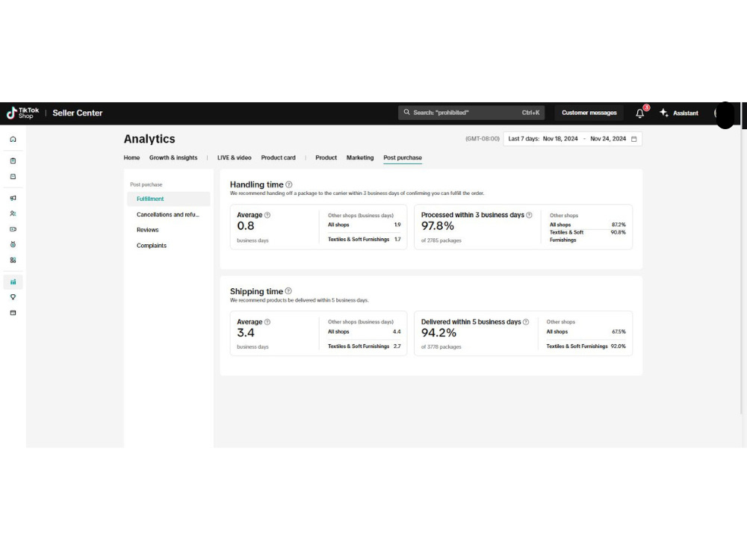747x560 pixels.
Task: Click the Seller Center title link
Action: (x=78, y=113)
